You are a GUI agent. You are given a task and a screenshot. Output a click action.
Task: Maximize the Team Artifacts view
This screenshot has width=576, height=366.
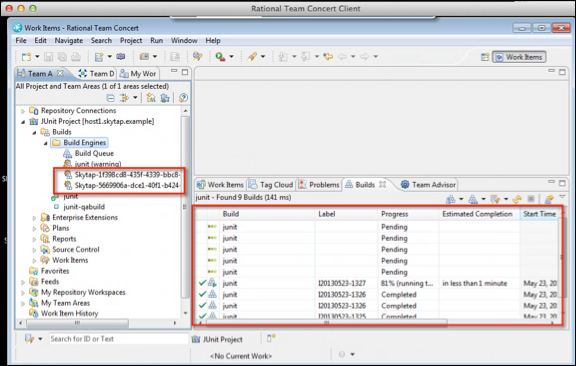[185, 72]
